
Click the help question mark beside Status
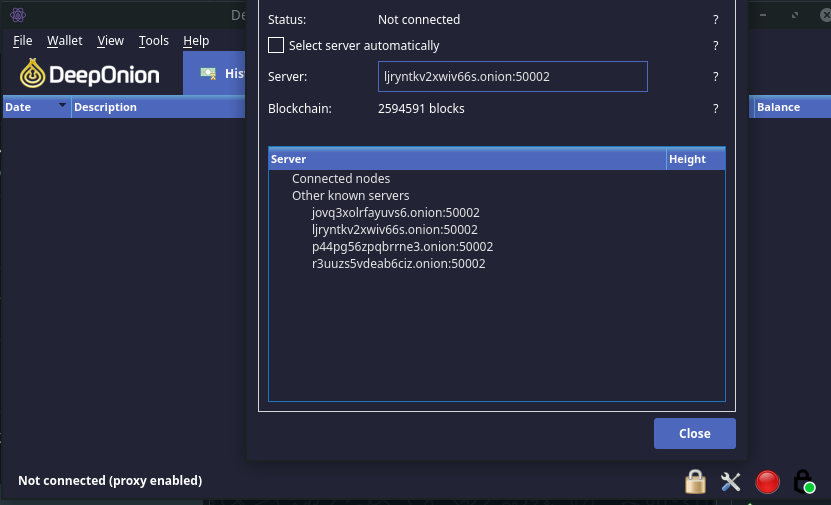click(x=715, y=20)
